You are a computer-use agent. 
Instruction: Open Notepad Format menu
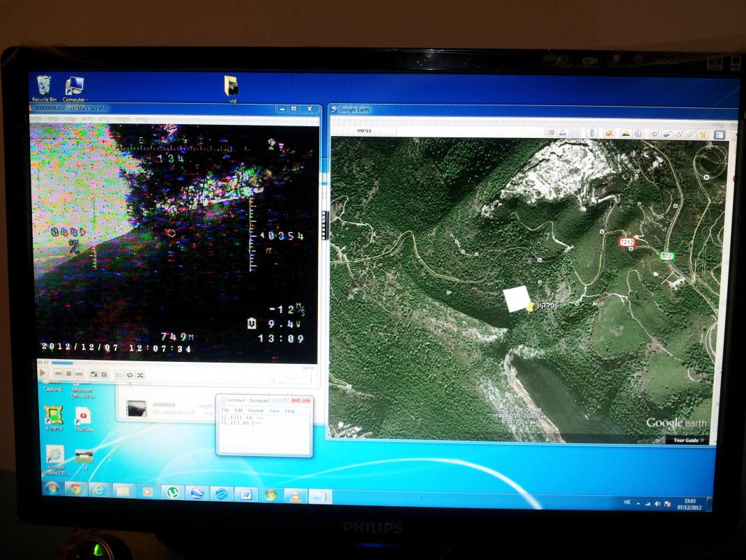pos(256,411)
